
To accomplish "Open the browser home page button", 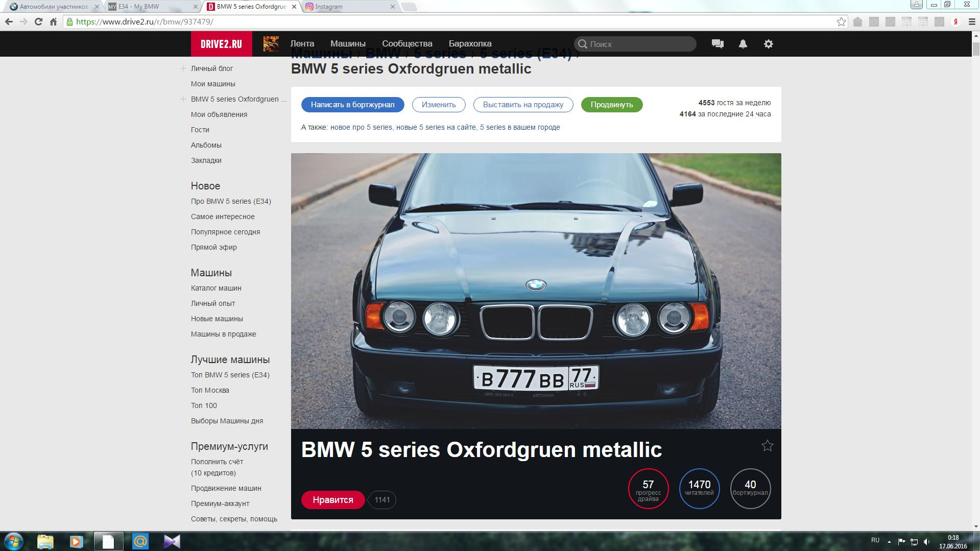I will 53,21.
